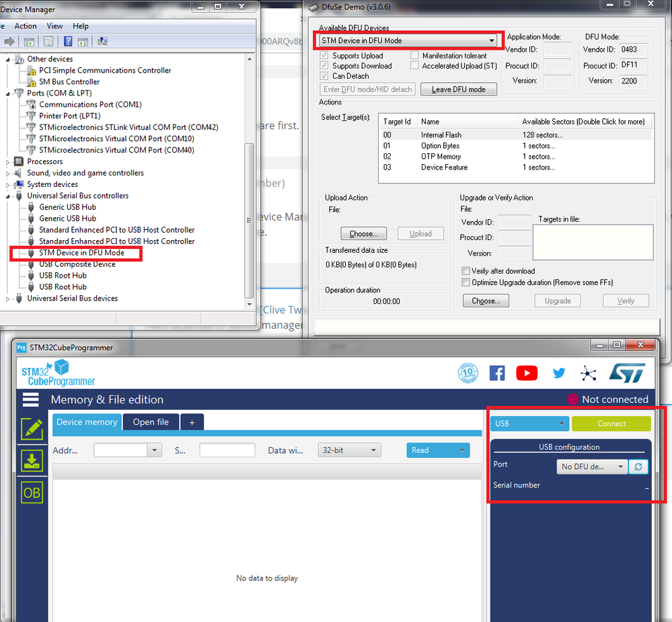Click the ST community network icon
Screen dimensions: 672x622
click(589, 373)
